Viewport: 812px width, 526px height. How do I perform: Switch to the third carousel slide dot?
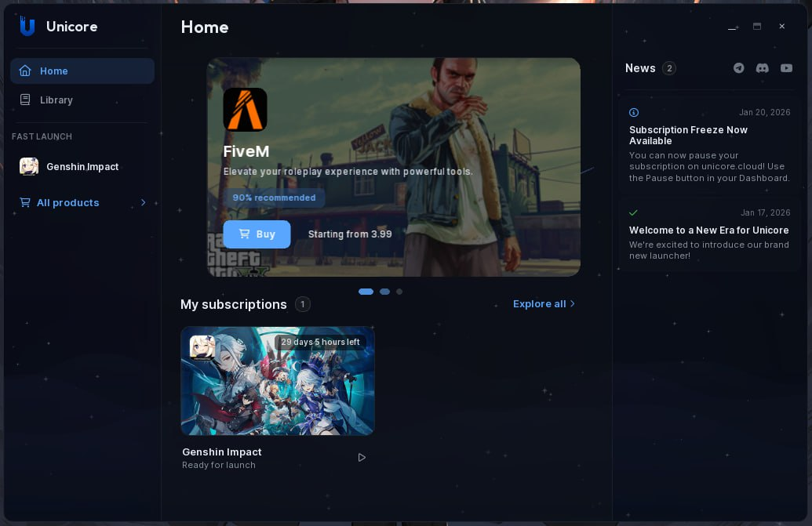tap(399, 292)
